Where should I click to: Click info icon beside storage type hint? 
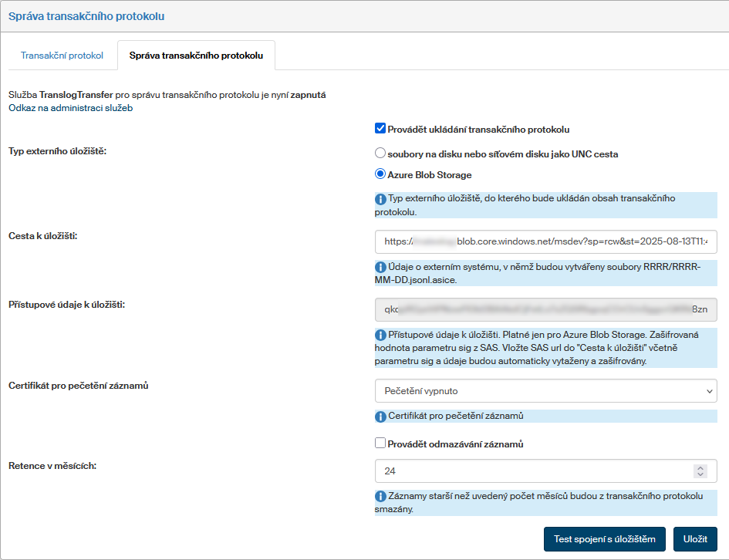[x=380, y=199]
